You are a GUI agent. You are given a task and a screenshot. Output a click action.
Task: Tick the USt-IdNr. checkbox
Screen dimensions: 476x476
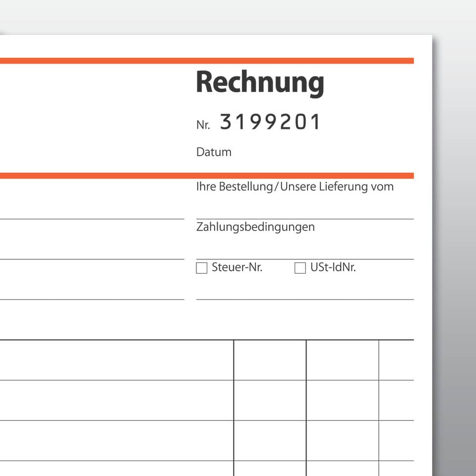coord(300,268)
